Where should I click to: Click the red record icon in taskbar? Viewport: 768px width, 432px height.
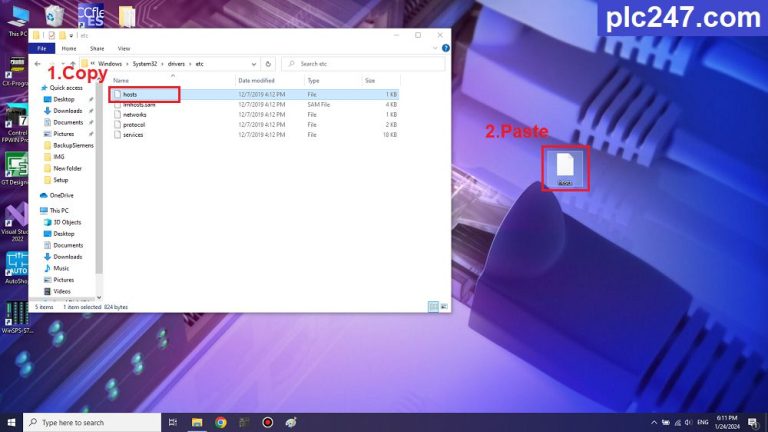[x=267, y=422]
